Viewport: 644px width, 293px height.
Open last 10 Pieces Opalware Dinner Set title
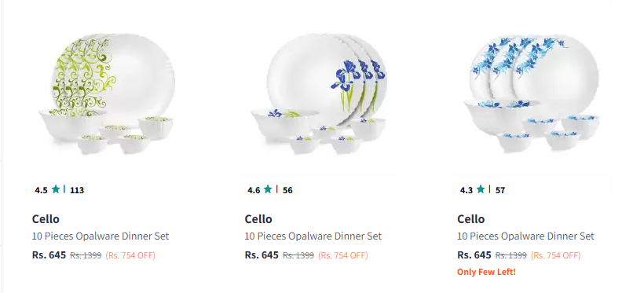(525, 236)
